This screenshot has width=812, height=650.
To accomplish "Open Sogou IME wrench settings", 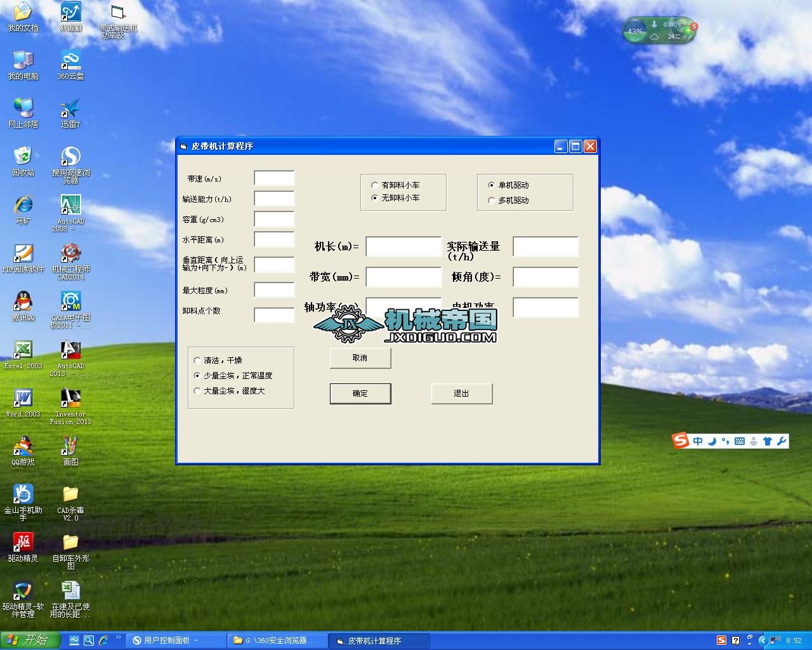I will 782,441.
